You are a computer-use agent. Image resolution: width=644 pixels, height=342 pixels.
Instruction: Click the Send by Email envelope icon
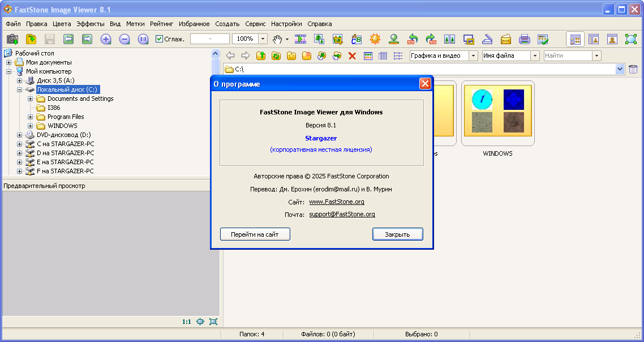506,39
